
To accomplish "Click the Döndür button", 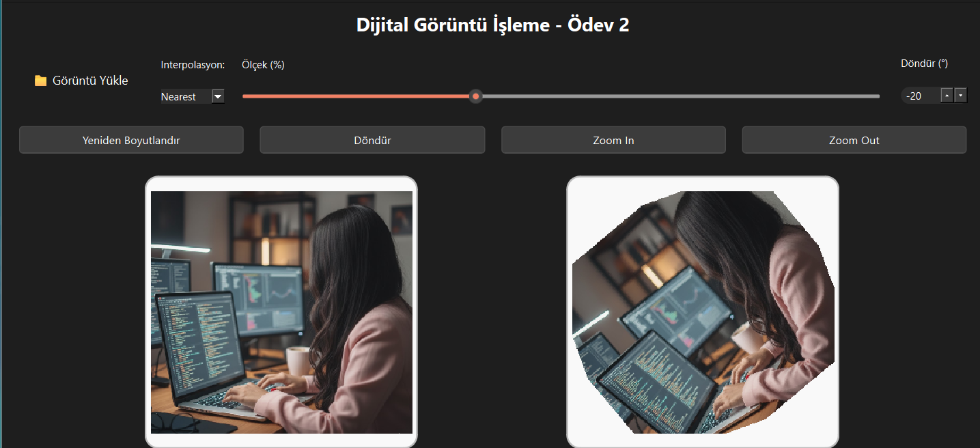I will click(372, 140).
